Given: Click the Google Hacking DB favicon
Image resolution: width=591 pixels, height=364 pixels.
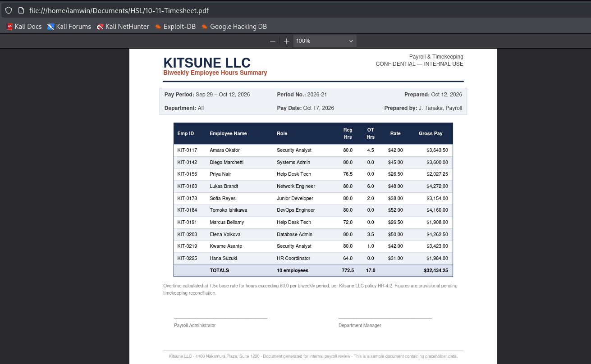Looking at the screenshot, I should click(205, 27).
